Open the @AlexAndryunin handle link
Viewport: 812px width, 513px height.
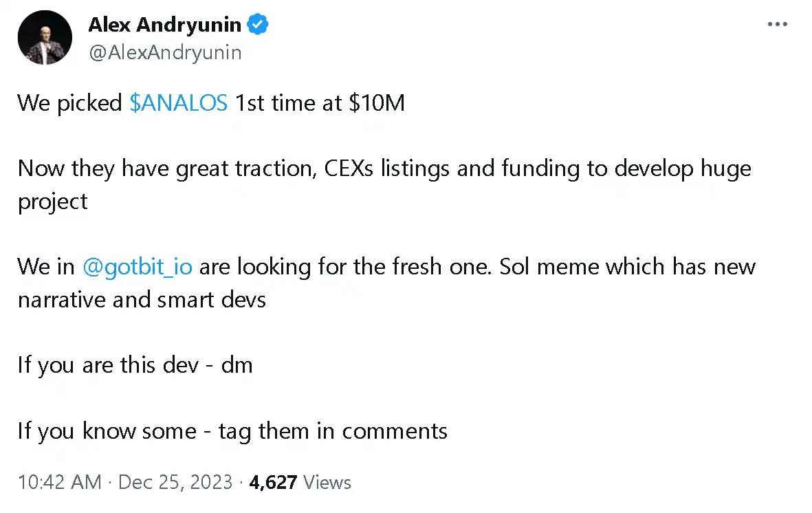(x=165, y=52)
